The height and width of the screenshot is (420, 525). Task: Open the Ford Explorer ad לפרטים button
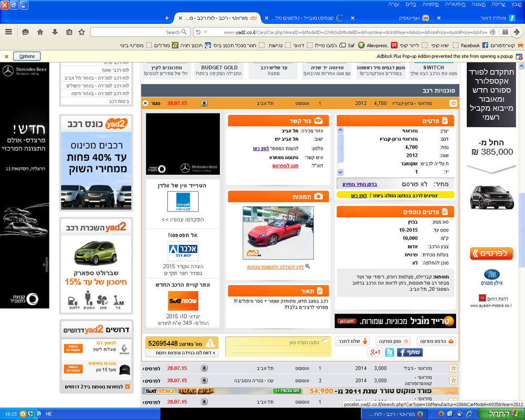tap(491, 254)
